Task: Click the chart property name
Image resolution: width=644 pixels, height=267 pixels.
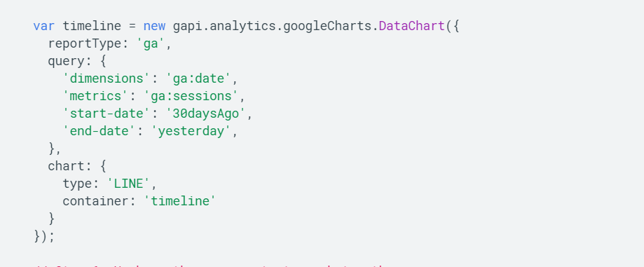Action: [x=66, y=166]
